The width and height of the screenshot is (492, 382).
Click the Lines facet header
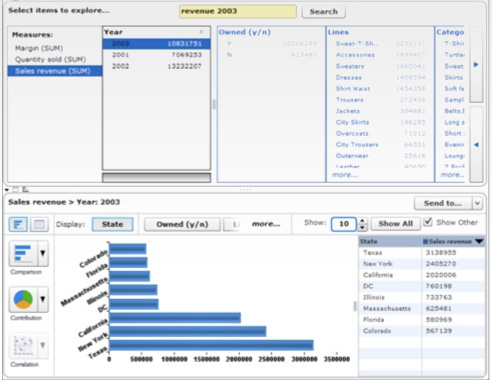(338, 32)
